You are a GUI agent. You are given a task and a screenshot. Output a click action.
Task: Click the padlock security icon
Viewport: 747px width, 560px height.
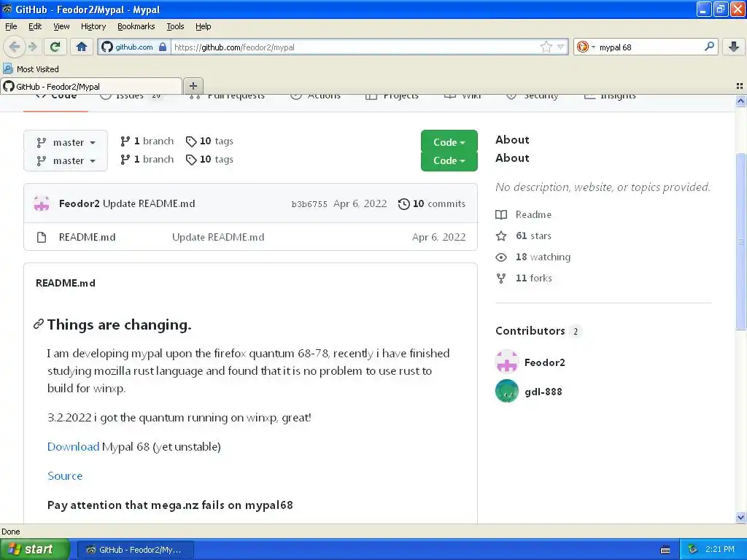[163, 47]
